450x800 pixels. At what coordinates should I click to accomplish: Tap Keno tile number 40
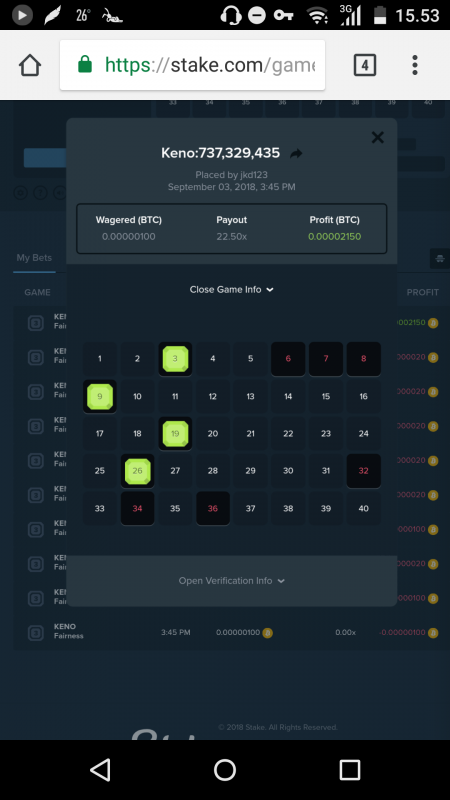[364, 508]
